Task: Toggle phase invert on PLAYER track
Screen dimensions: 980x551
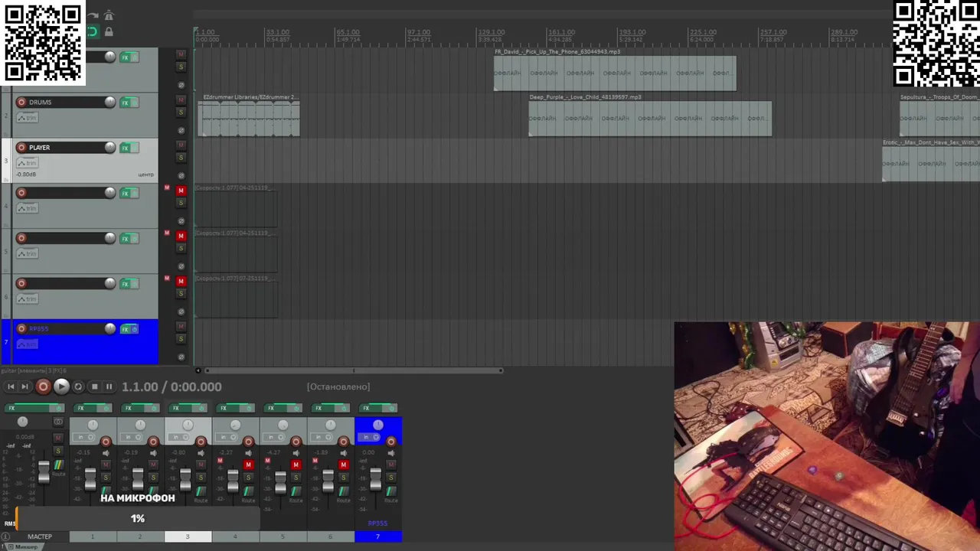Action: point(181,175)
